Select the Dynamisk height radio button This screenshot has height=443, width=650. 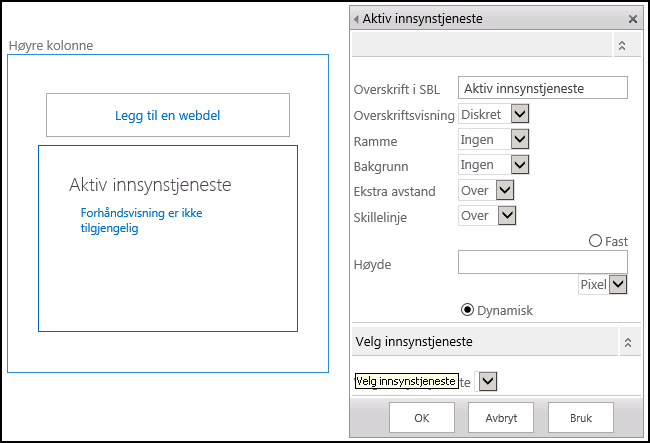point(467,310)
